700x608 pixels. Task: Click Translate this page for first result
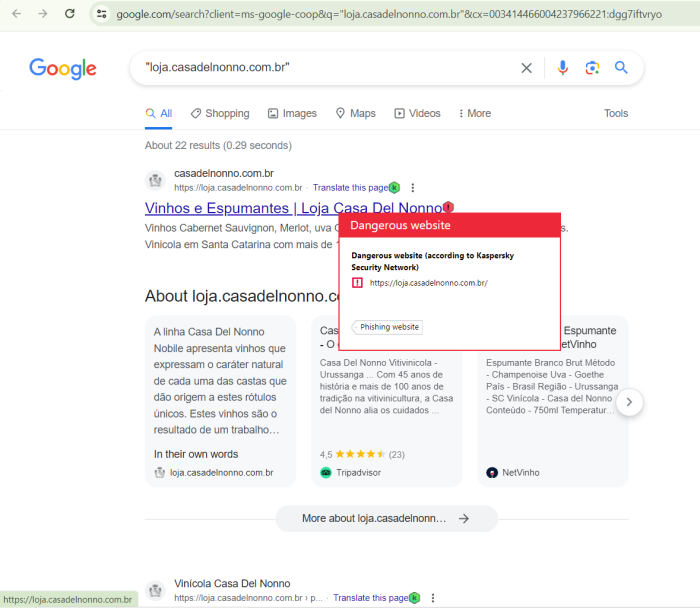click(350, 187)
